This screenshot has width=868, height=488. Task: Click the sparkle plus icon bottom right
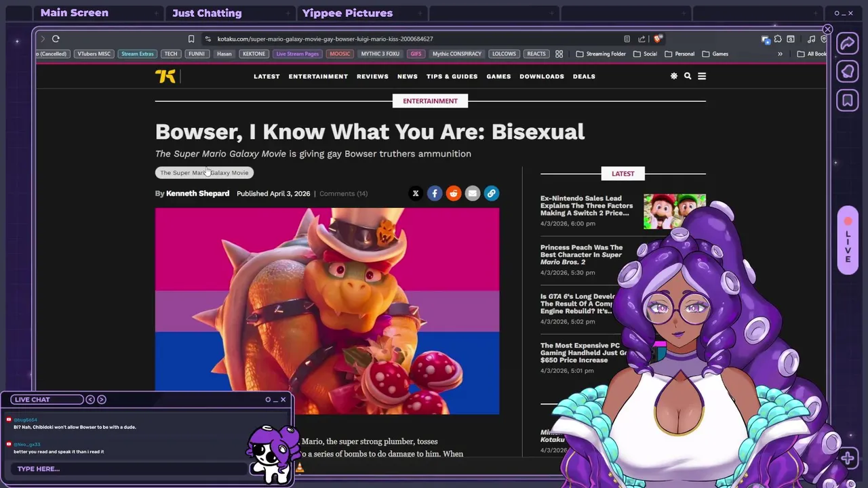pyautogui.click(x=848, y=459)
